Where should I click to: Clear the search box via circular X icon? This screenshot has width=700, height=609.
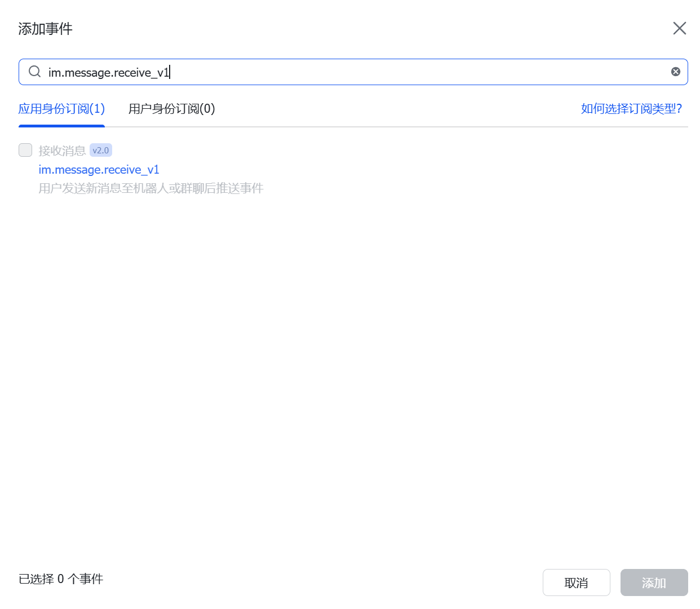[x=676, y=71]
